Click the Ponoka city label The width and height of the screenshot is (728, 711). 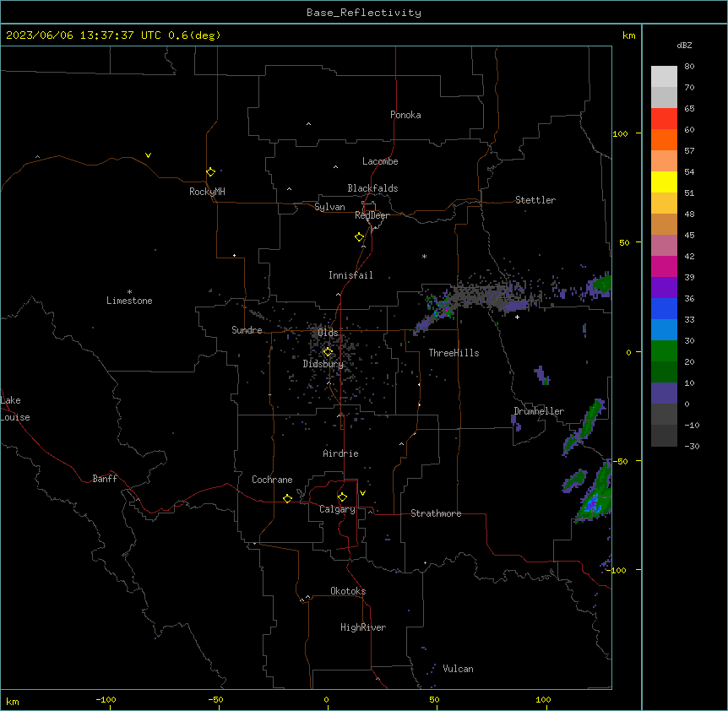click(x=405, y=115)
